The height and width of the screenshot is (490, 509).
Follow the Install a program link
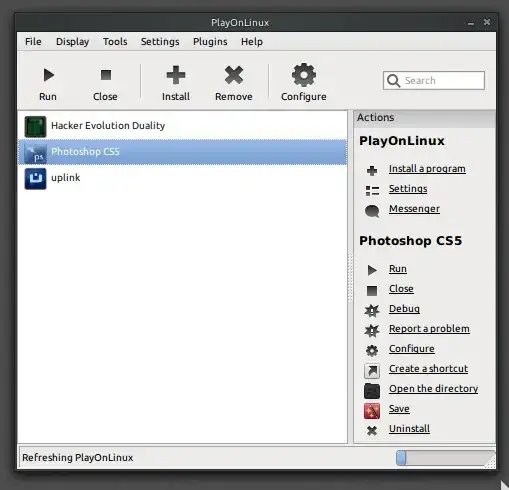point(427,169)
